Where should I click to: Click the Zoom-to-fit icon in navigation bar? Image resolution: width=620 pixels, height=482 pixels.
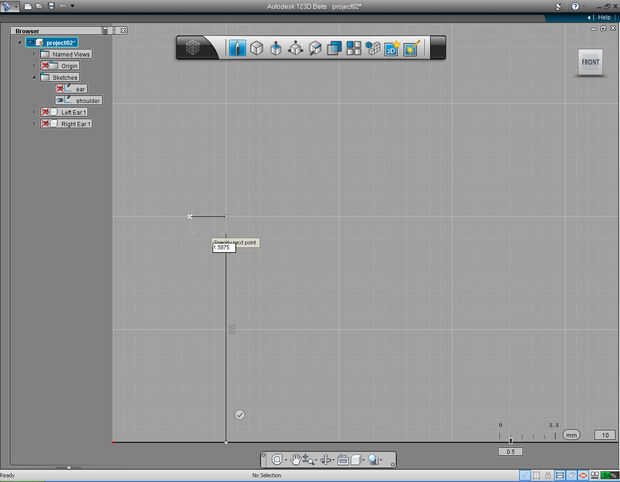click(277, 459)
